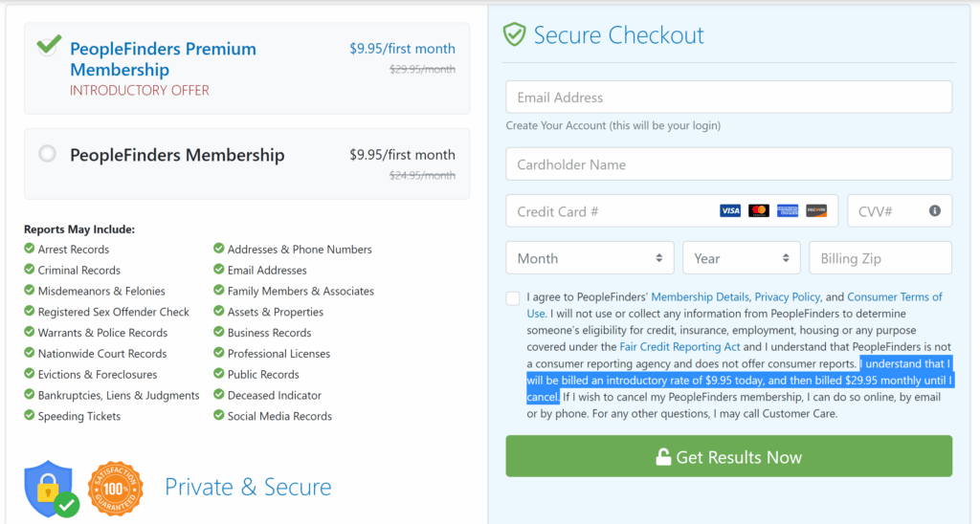The width and height of the screenshot is (980, 524).
Task: Click the Secure Checkout shield icon
Action: [514, 35]
